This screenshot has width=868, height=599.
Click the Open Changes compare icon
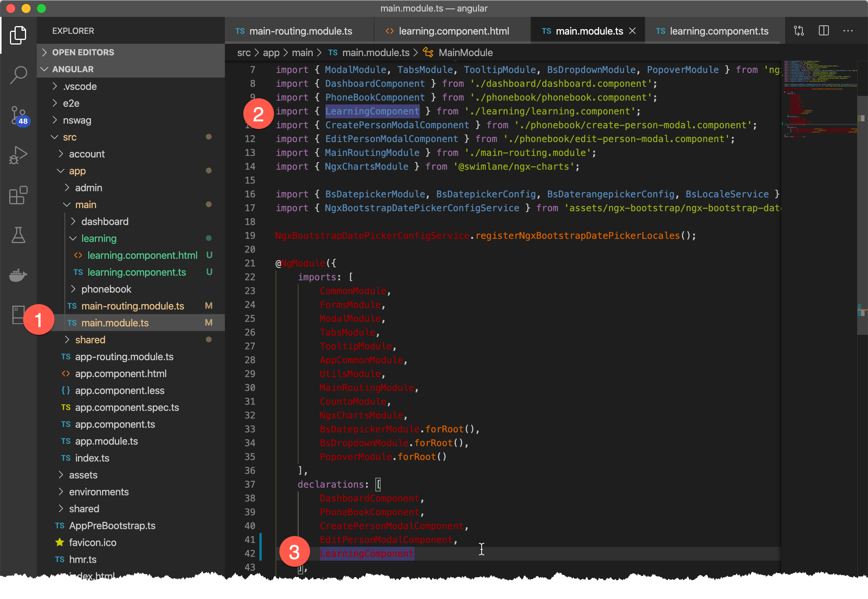[x=799, y=31]
